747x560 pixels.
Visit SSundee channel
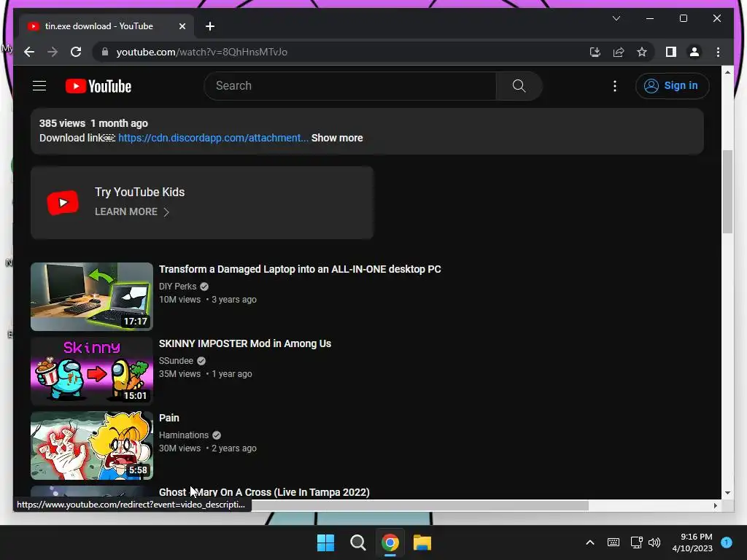coord(176,360)
